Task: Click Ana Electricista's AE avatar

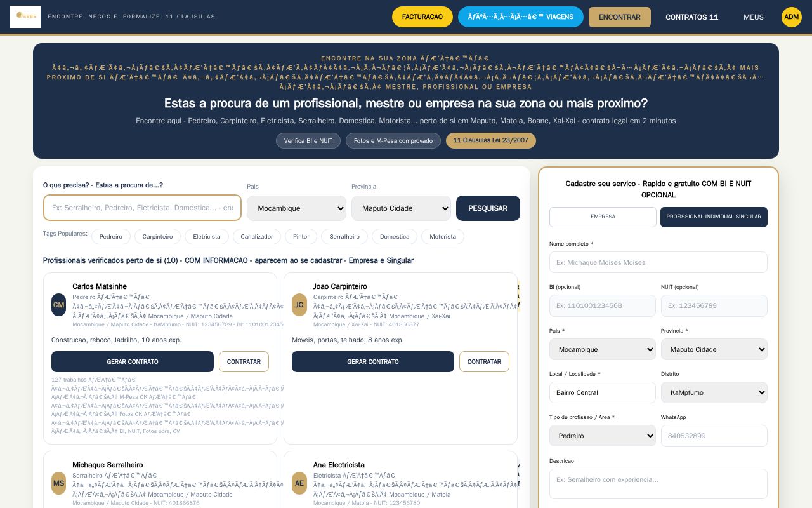Action: [299, 483]
